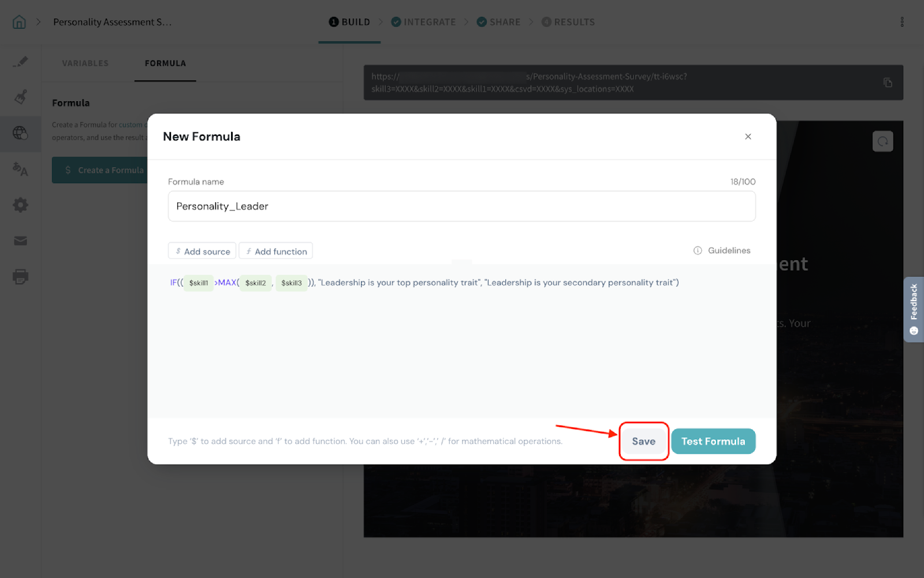The image size is (924, 578).
Task: Select the Formula tab
Action: point(165,64)
